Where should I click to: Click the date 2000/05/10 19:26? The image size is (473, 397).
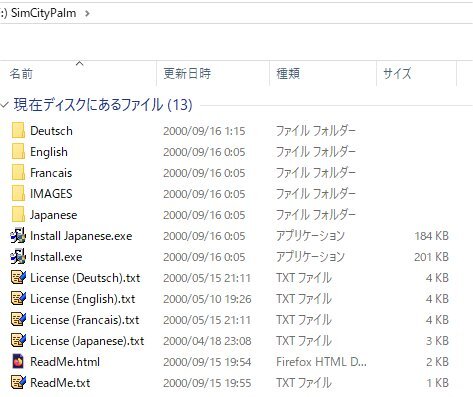(207, 299)
